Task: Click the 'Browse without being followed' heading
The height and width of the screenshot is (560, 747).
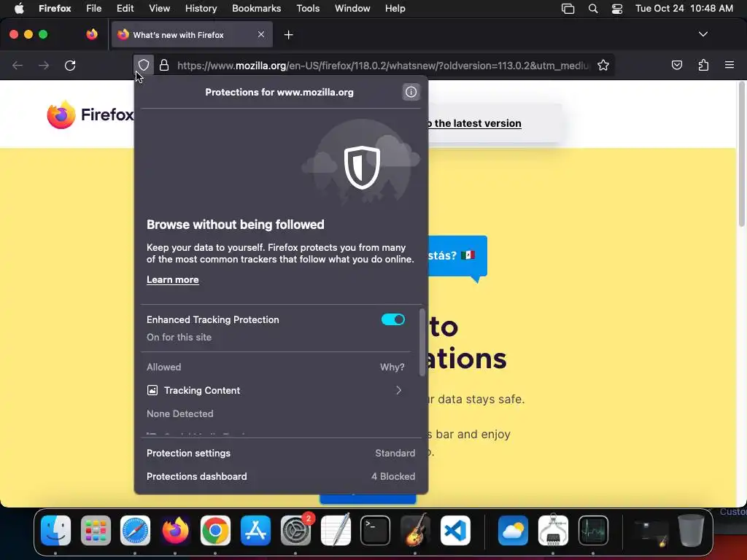Action: pyautogui.click(x=236, y=225)
